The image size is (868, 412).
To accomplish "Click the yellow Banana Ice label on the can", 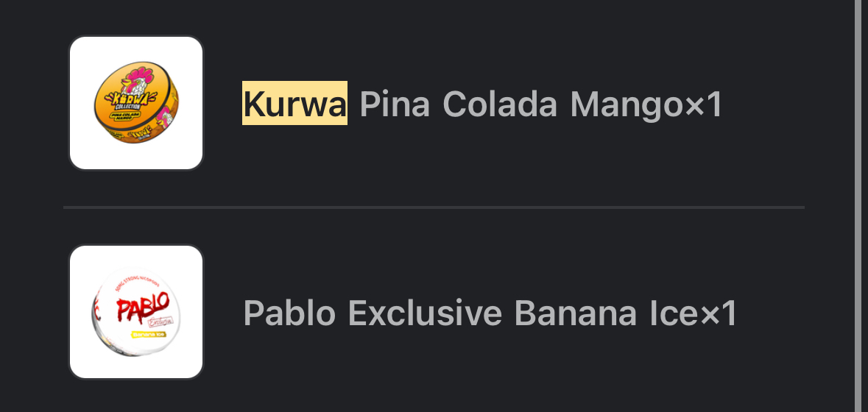I will pos(149,335).
